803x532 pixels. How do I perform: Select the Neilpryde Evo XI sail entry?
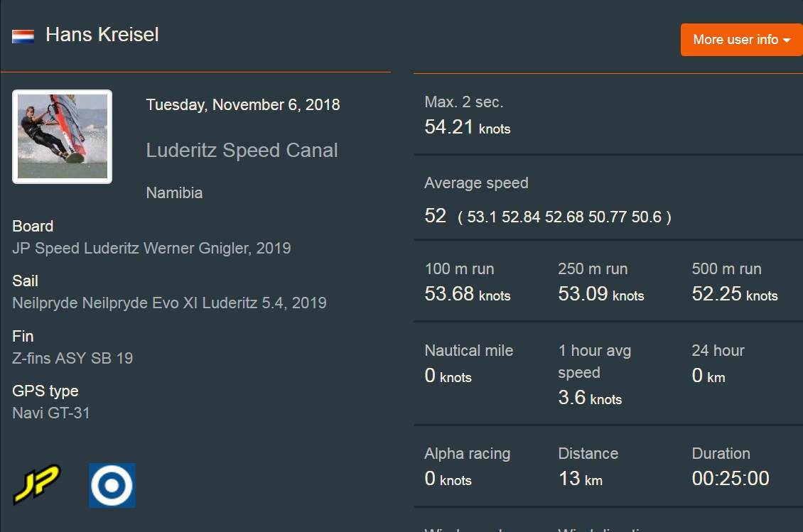[169, 303]
